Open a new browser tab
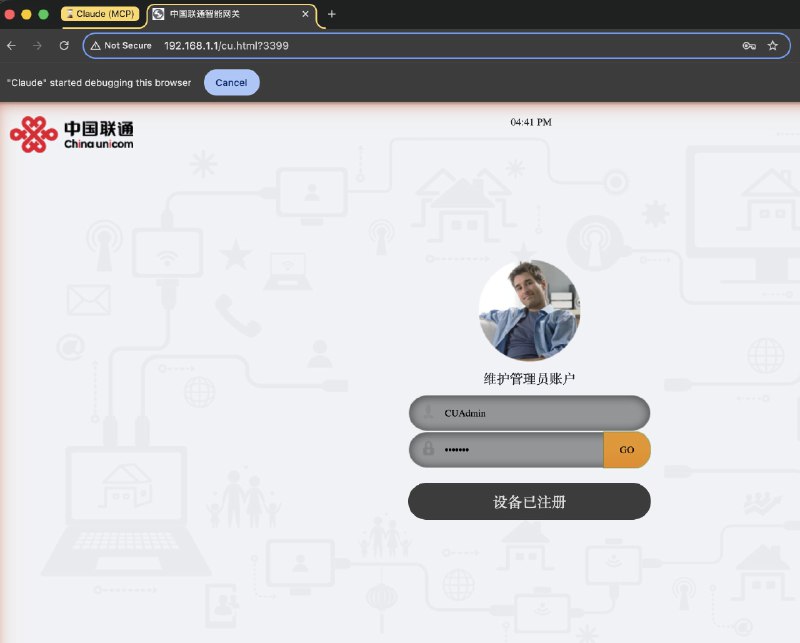This screenshot has height=643, width=800. (332, 14)
